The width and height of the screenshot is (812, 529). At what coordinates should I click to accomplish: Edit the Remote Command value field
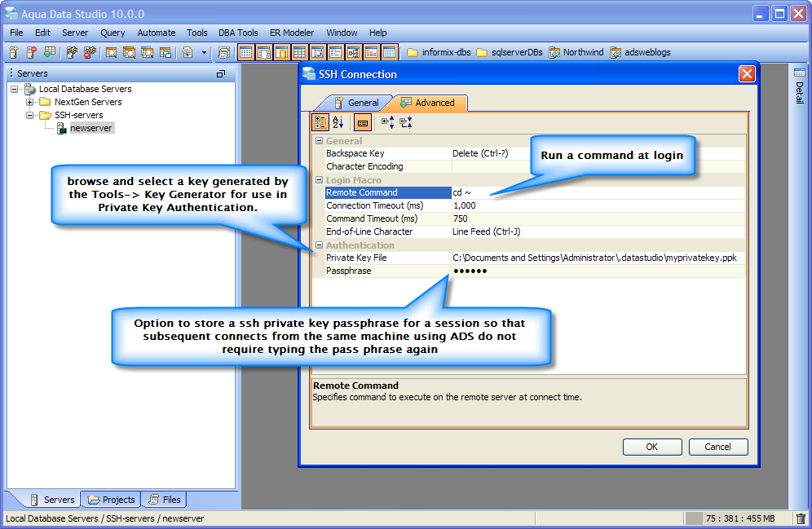click(598, 192)
